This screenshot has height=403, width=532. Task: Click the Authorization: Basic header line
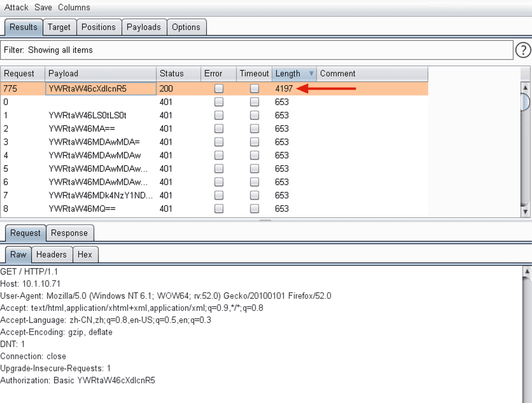point(78,380)
